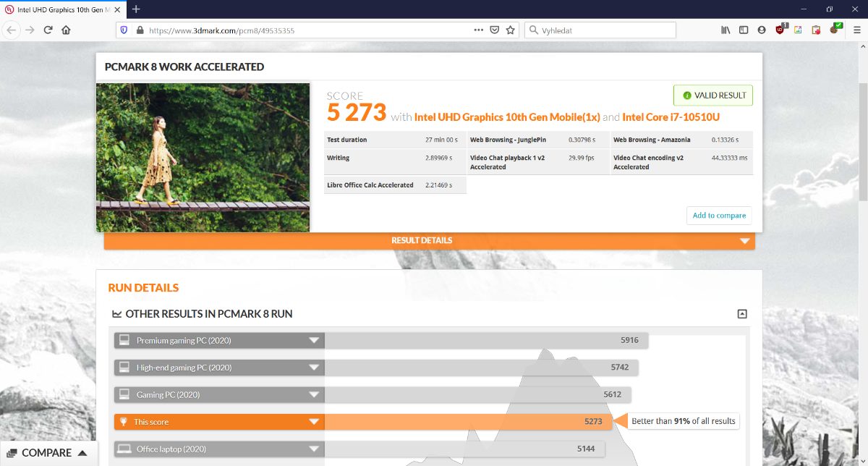
Task: Expand the Gaming PC (2020) row
Action: pyautogui.click(x=314, y=395)
